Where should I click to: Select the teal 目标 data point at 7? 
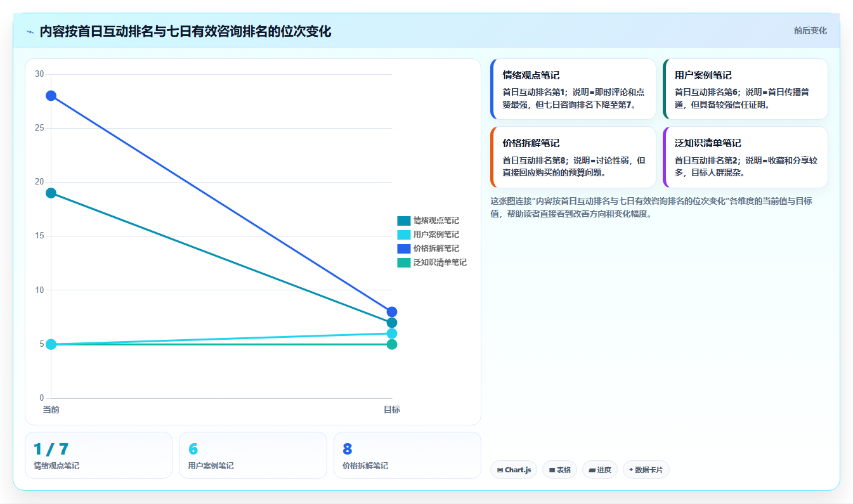(392, 323)
